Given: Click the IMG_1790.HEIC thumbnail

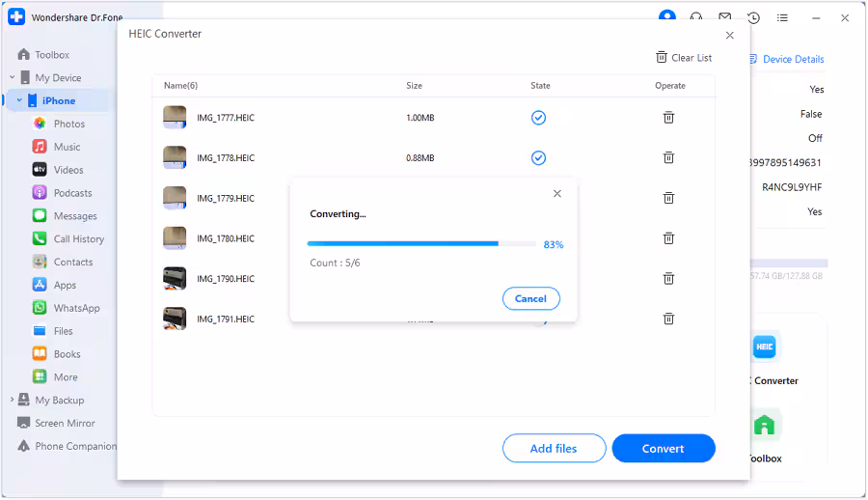Looking at the screenshot, I should 175,279.
